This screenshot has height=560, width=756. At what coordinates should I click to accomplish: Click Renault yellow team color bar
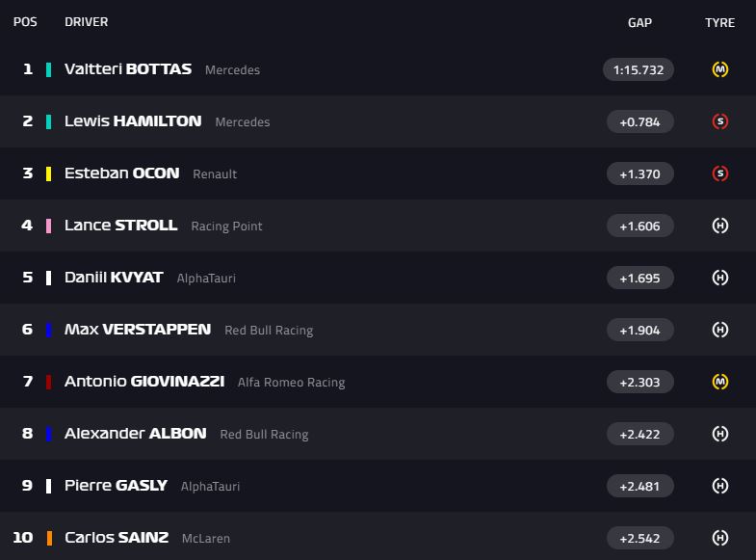(x=48, y=173)
